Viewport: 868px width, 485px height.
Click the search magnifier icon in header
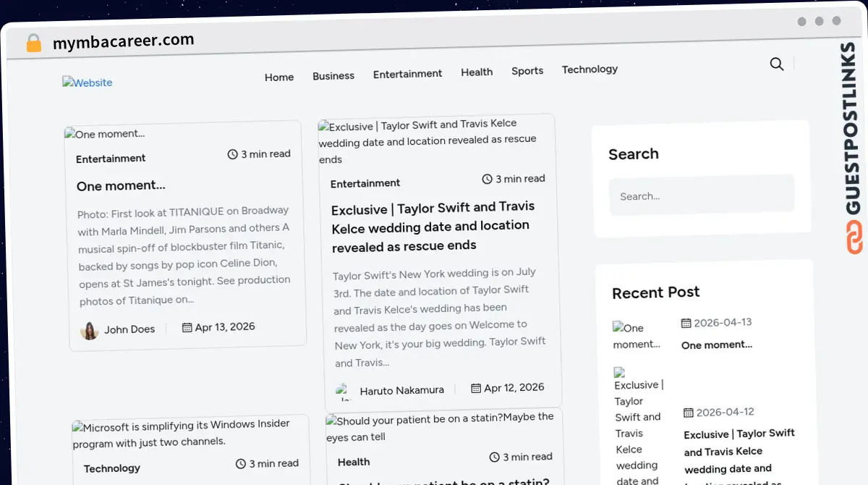point(777,64)
